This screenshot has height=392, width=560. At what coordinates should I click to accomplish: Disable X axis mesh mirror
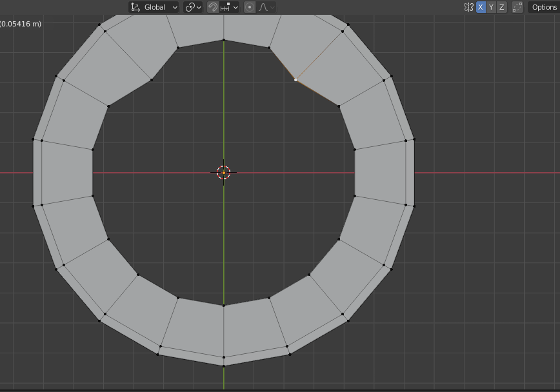click(481, 7)
